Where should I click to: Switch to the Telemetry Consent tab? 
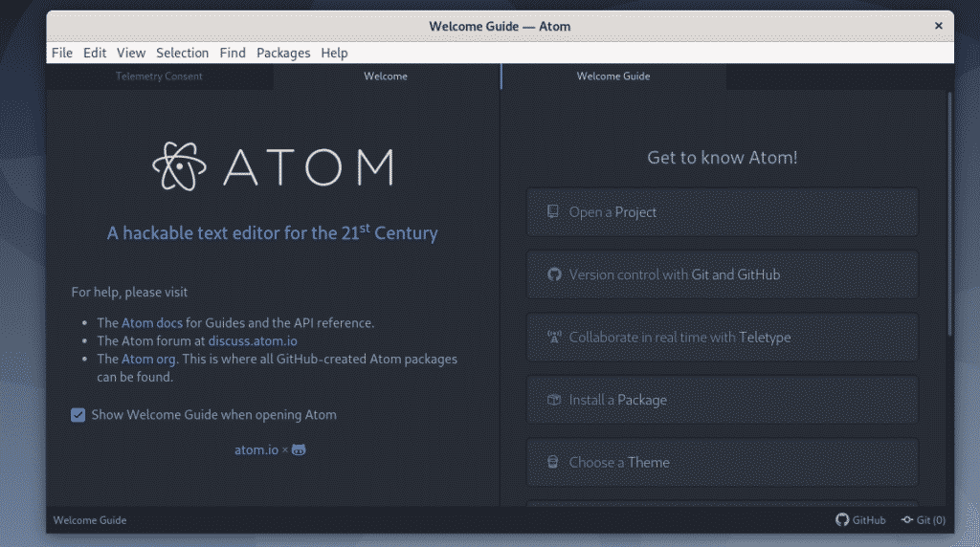160,77
